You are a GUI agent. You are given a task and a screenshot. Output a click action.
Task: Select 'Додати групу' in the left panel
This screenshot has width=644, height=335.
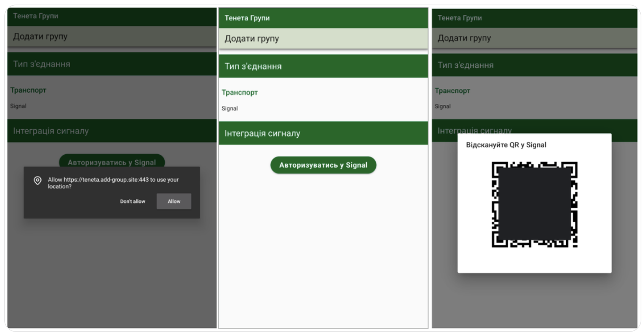(112, 36)
